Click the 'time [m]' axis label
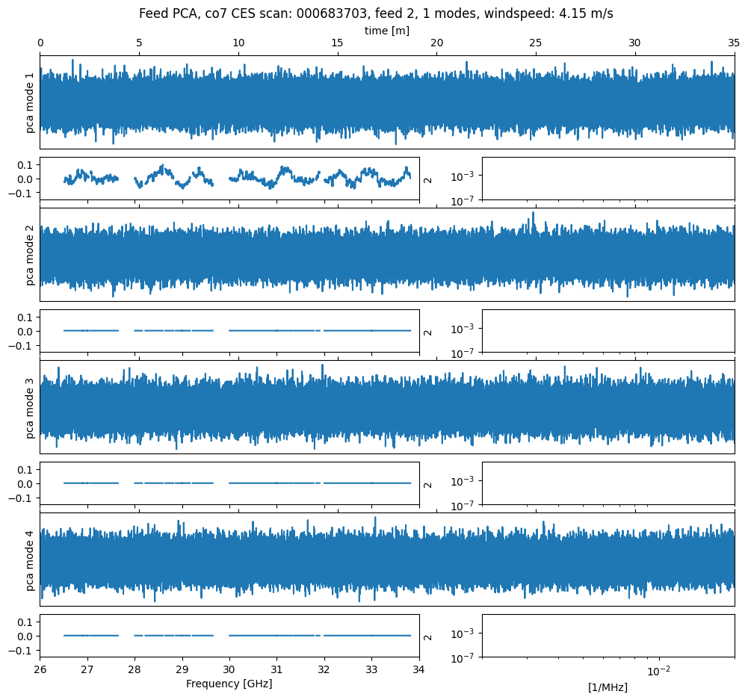Viewport: 748px width, 700px height. click(x=386, y=31)
